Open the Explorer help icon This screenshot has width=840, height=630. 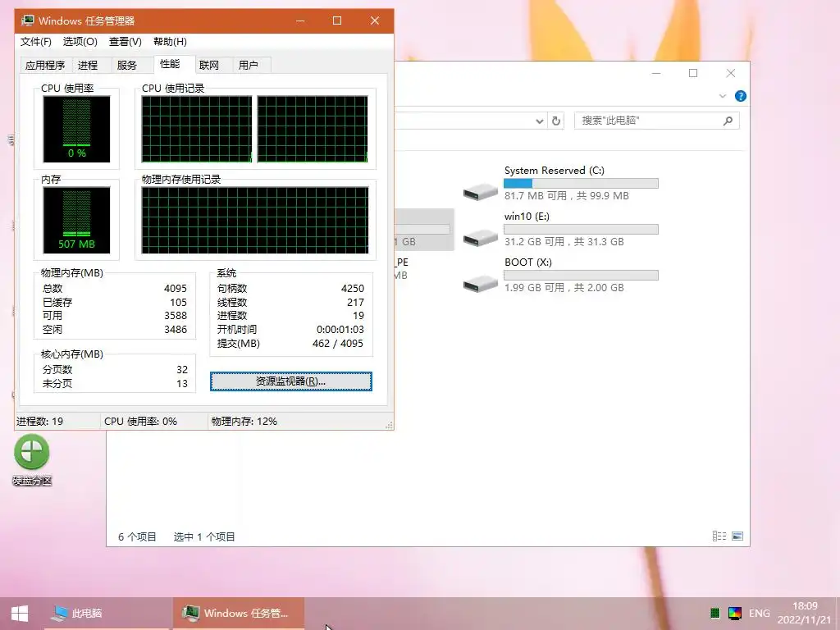click(741, 96)
